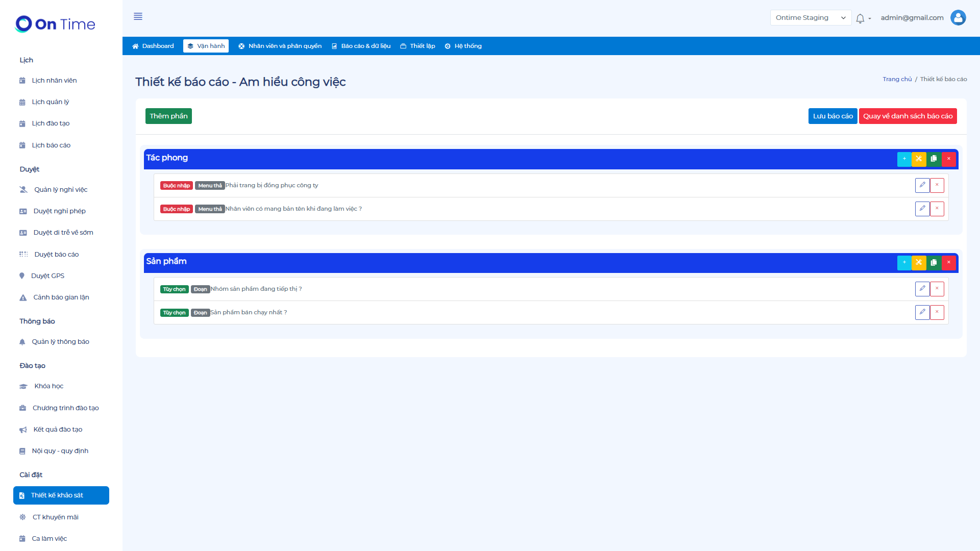Expand the Nhân viên và phân quyền menu
This screenshot has height=551, width=980.
click(280, 46)
